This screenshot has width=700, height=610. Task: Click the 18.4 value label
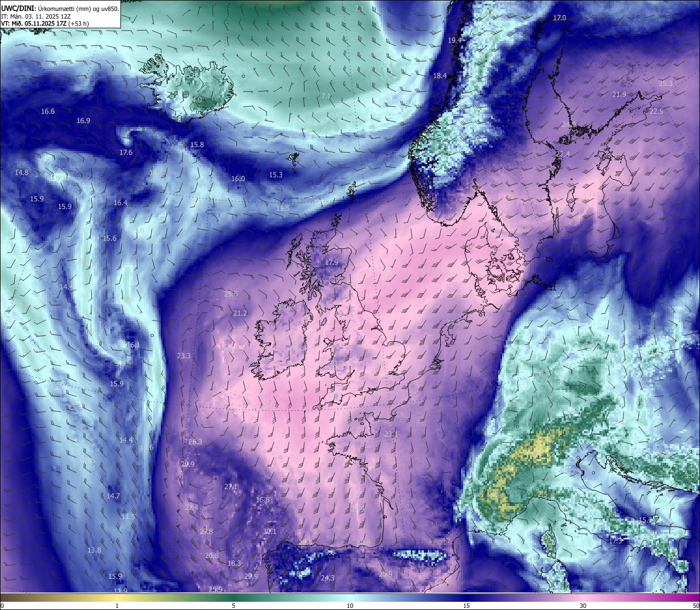tap(440, 76)
